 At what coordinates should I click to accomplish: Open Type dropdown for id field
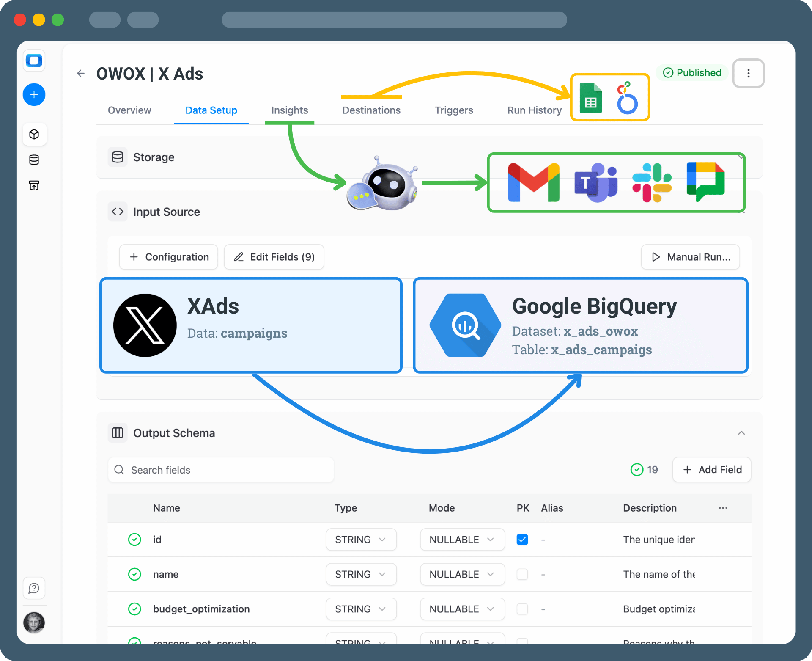pos(361,540)
